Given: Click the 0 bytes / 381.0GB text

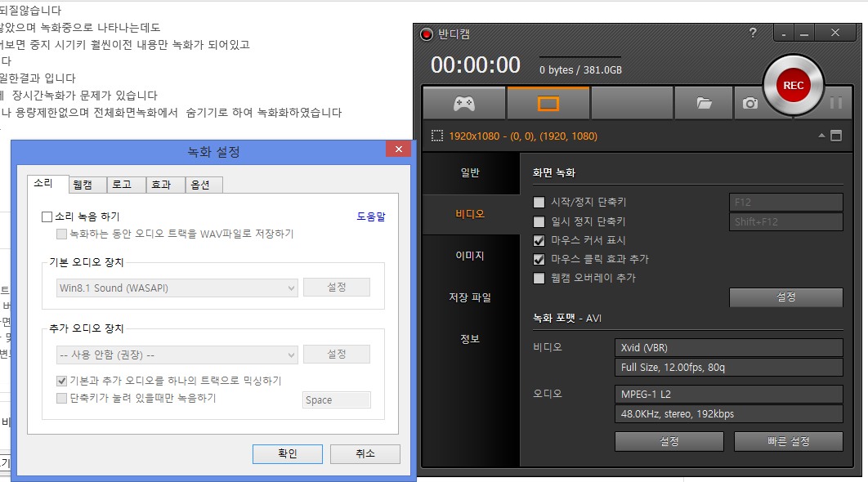Looking at the screenshot, I should [580, 70].
